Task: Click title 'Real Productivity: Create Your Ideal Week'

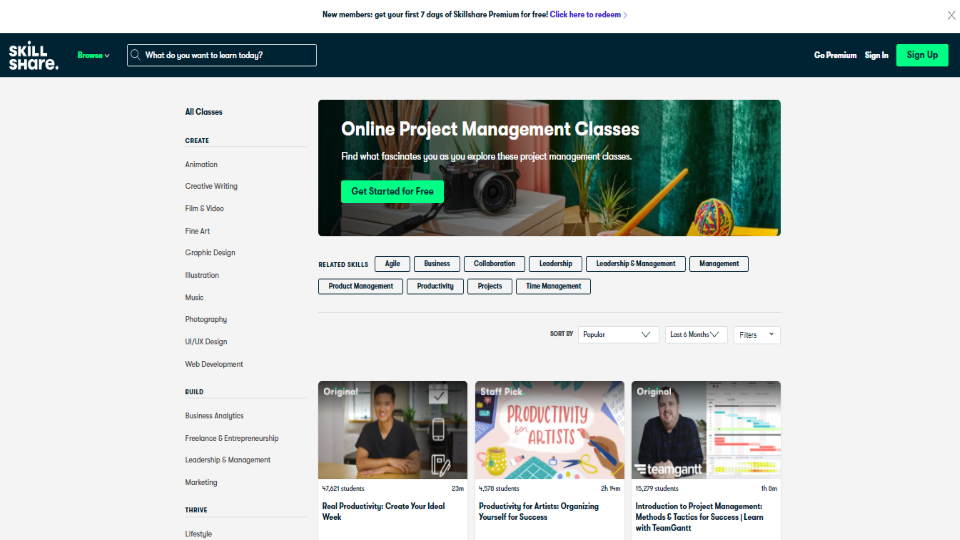Action: [x=383, y=512]
